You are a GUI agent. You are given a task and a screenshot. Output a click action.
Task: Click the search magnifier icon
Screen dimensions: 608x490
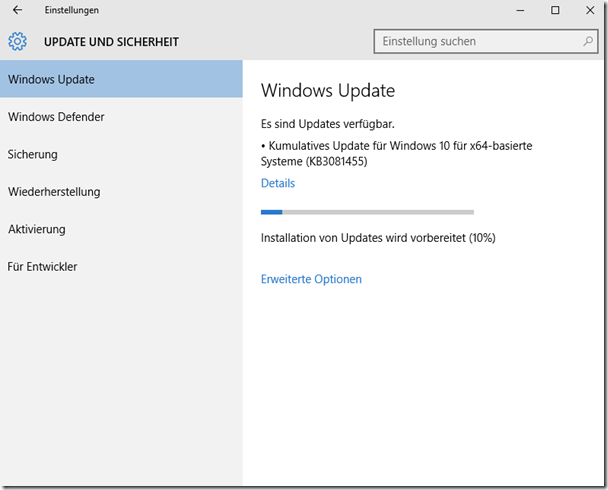click(x=588, y=41)
